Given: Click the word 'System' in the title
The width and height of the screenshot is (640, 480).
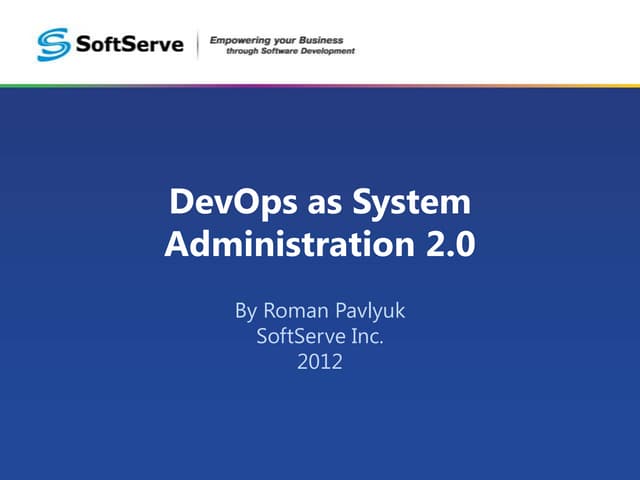Looking at the screenshot, I should (413, 203).
